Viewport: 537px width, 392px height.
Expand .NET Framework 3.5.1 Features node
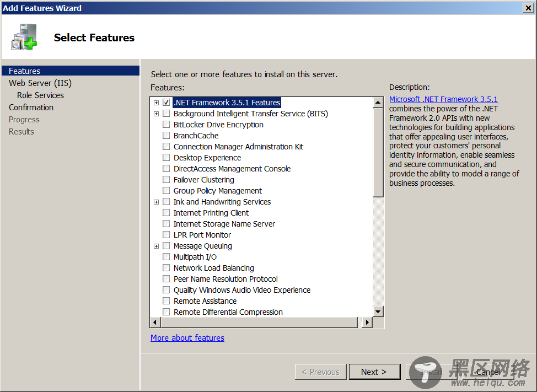click(x=156, y=103)
